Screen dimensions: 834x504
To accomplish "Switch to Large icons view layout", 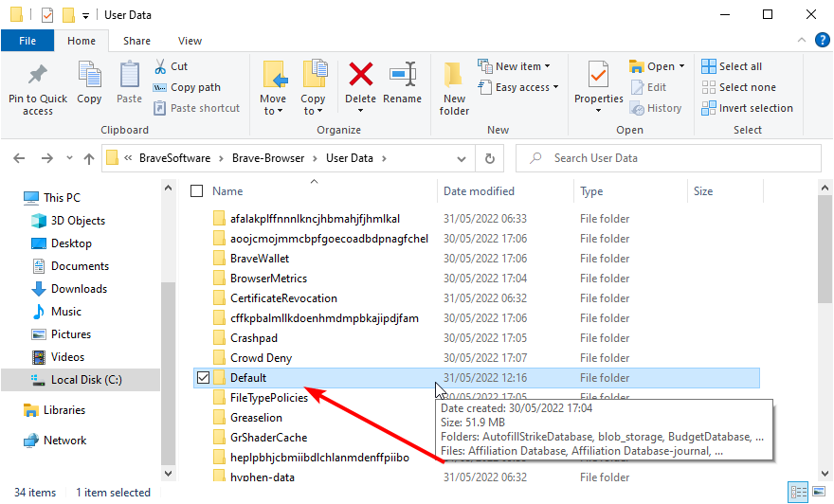I will pos(819,492).
